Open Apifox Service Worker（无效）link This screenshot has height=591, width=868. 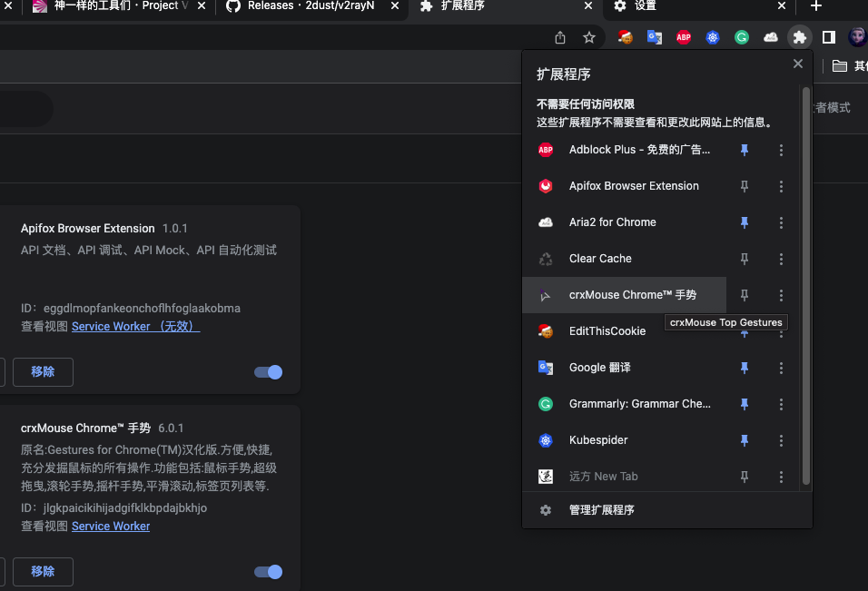click(135, 327)
